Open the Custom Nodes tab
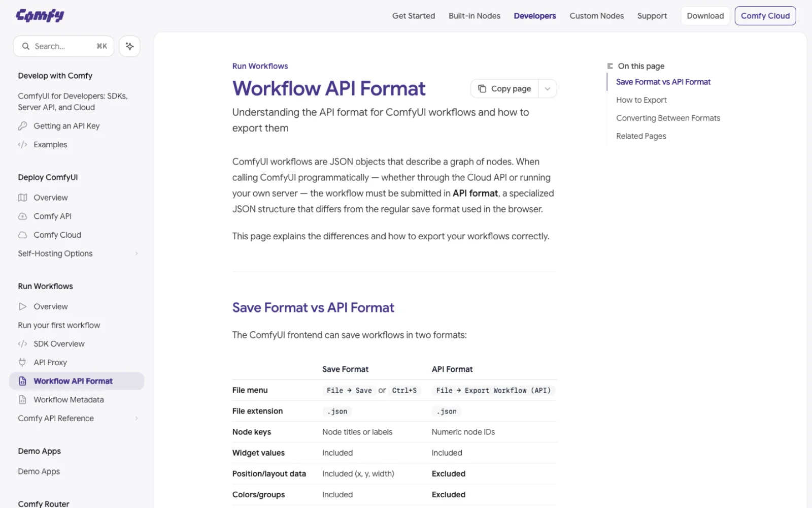The width and height of the screenshot is (812, 508). [x=597, y=16]
